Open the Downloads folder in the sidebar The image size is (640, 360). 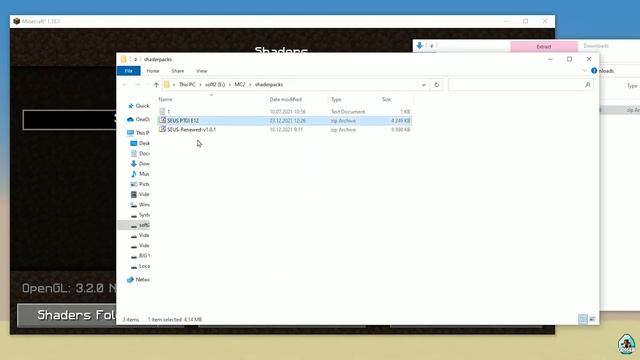pyautogui.click(x=140, y=164)
